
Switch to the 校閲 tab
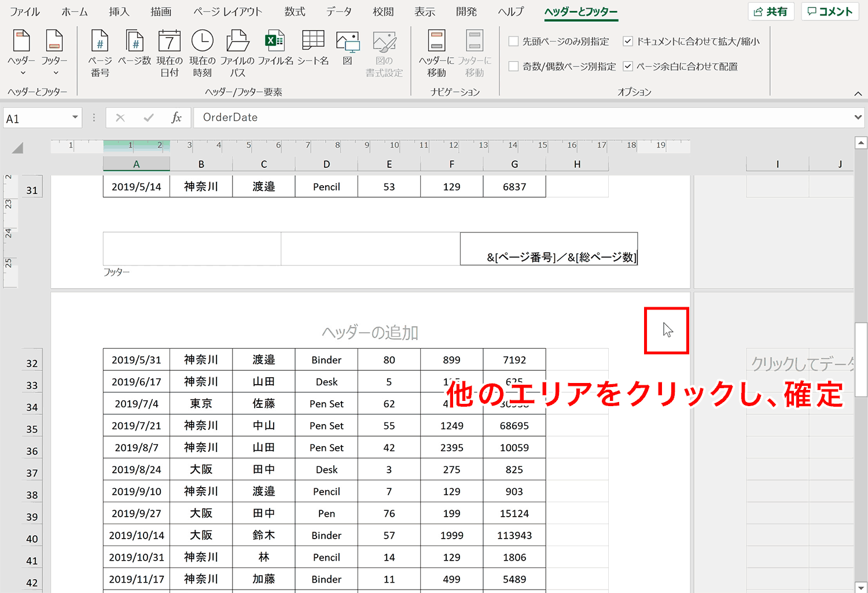coord(383,12)
